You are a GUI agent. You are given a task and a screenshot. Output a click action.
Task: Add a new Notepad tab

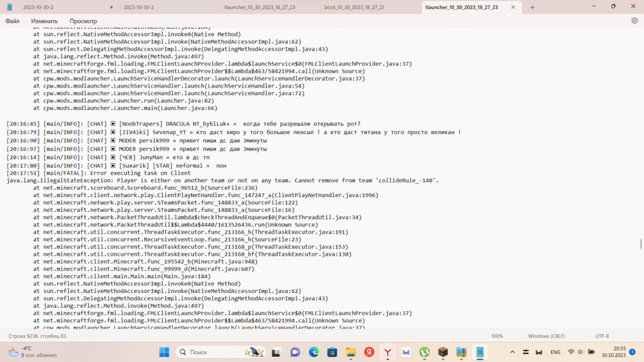(x=533, y=7)
